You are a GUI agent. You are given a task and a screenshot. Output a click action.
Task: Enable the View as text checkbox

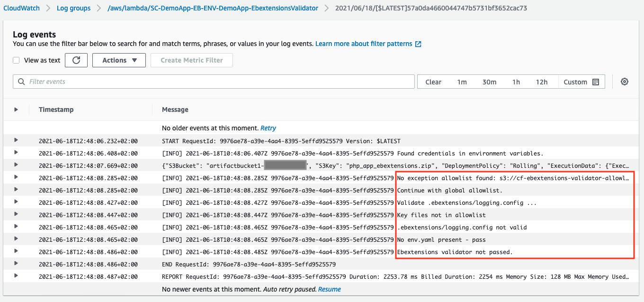tap(16, 60)
